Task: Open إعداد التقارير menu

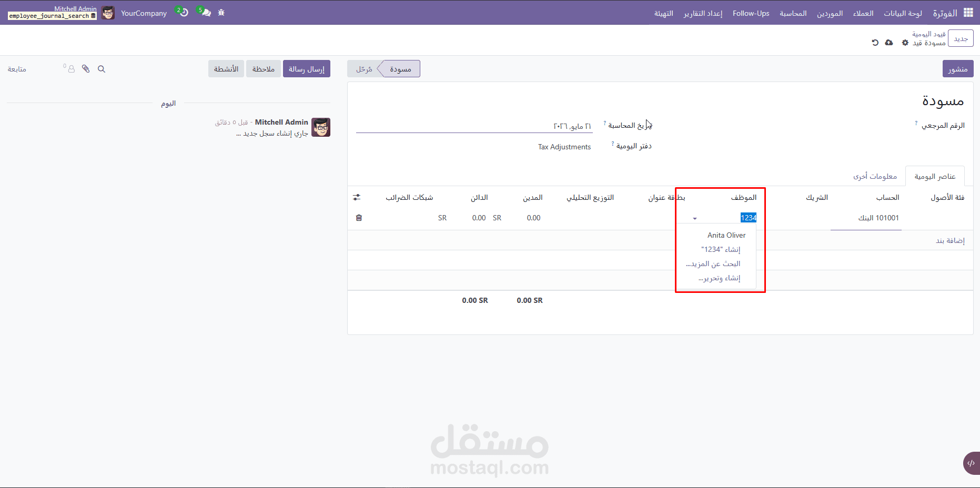Action: pos(703,13)
